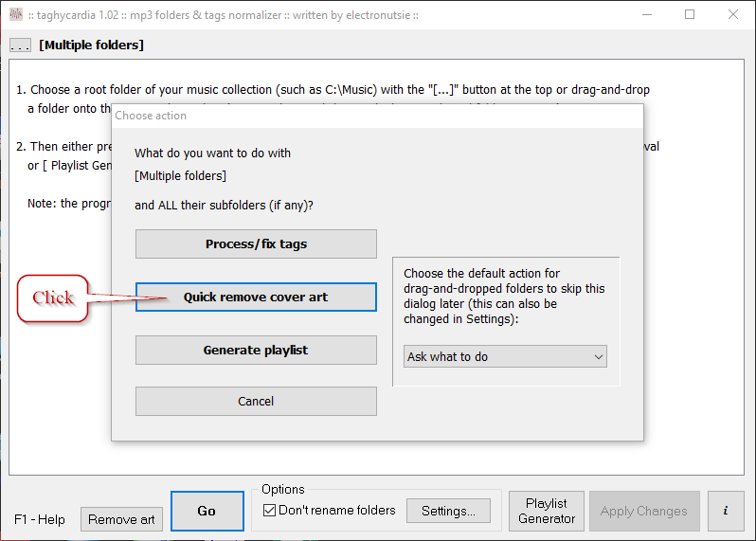This screenshot has width=756, height=541.
Task: Click the "[Multiple folders]" path label at top
Action: click(x=92, y=45)
